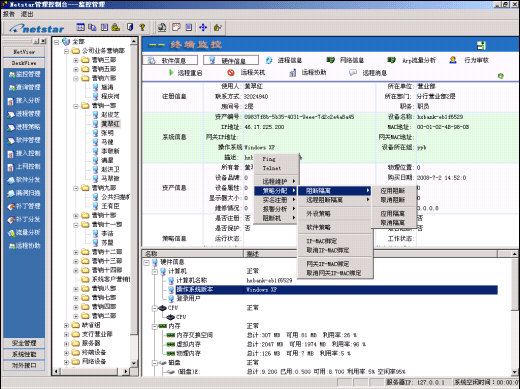Choose Ping from the context menu
This screenshot has width=520, height=389.
[x=269, y=159]
